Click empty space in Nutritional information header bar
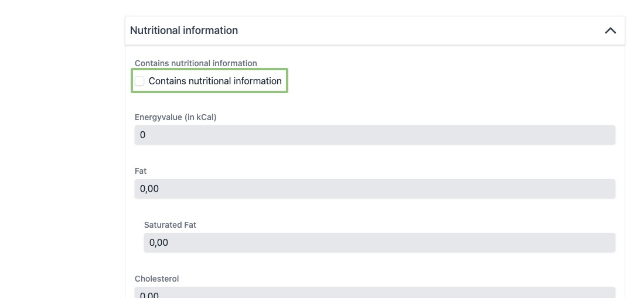The width and height of the screenshot is (644, 298). point(410,30)
